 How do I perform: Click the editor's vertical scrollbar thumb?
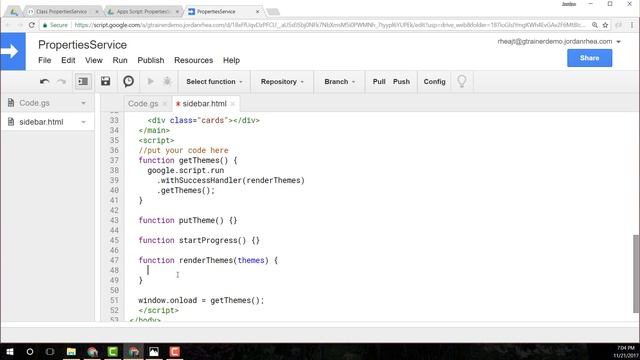tap(636, 273)
